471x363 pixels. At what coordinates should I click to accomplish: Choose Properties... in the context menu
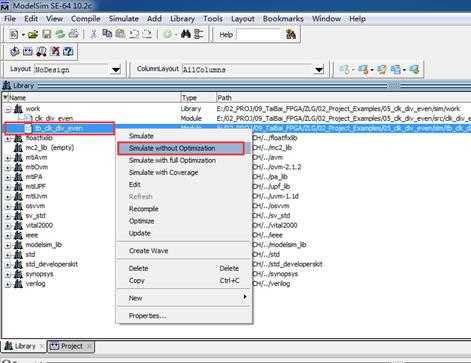[184, 316]
